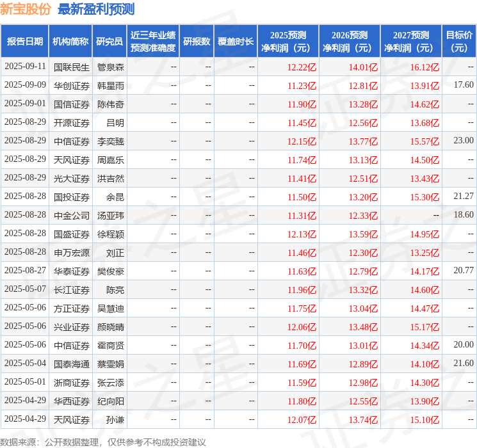The width and height of the screenshot is (477, 448).
Task: Click target price 17.60
Action: pos(464,84)
